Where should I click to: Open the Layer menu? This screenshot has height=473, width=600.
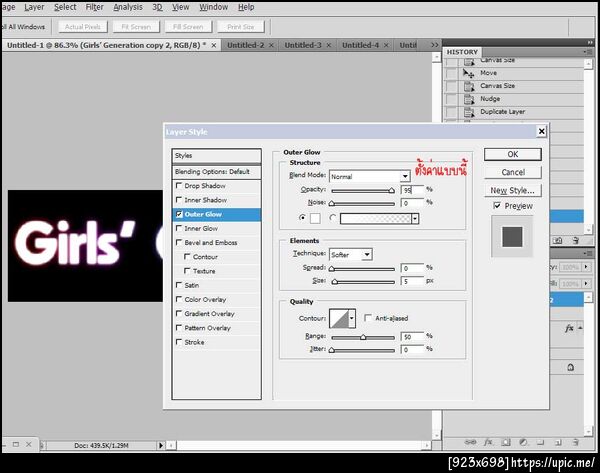34,7
